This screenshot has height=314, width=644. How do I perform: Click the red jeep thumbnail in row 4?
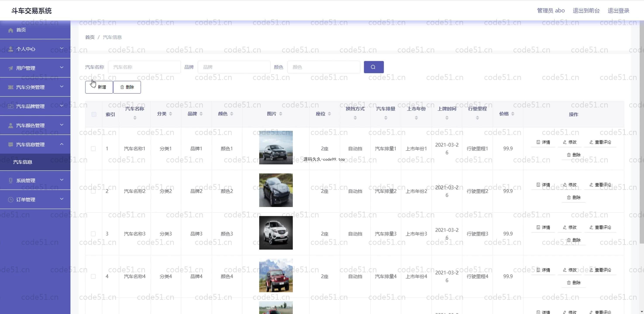276,275
